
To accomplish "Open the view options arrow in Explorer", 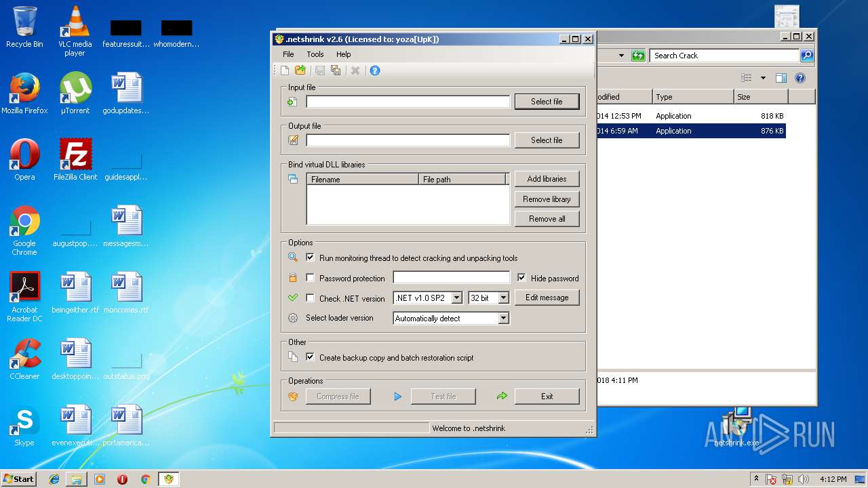I will pos(763,78).
